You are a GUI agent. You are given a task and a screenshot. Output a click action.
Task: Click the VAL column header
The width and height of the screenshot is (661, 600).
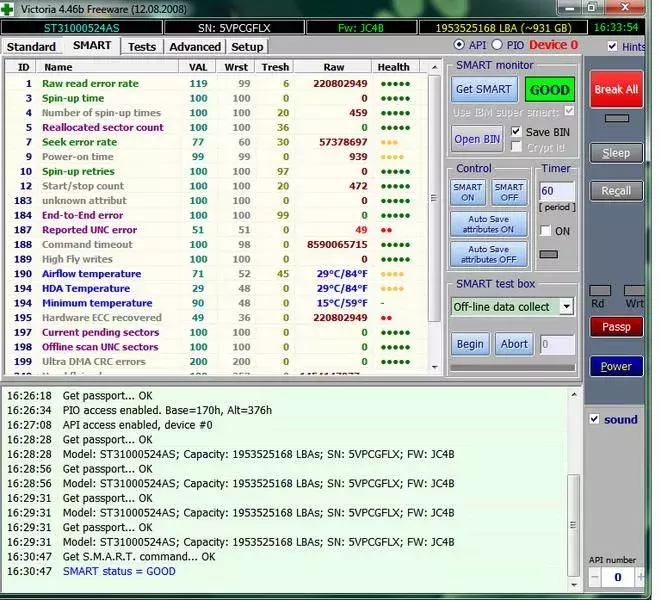[198, 67]
